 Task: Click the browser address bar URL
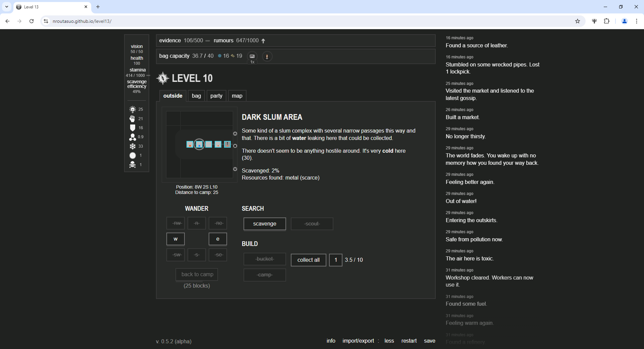pyautogui.click(x=82, y=21)
